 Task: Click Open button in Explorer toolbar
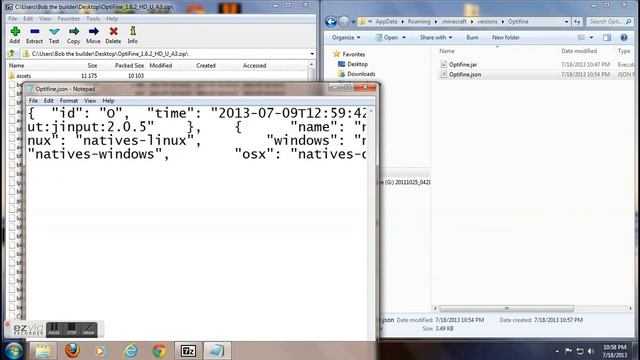coord(387,38)
